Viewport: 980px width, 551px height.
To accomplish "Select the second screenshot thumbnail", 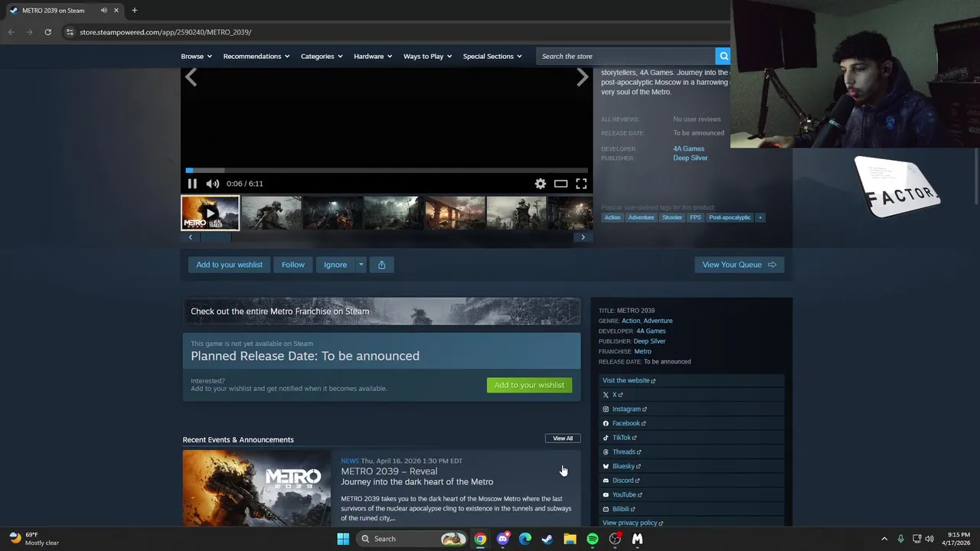I will pyautogui.click(x=271, y=213).
